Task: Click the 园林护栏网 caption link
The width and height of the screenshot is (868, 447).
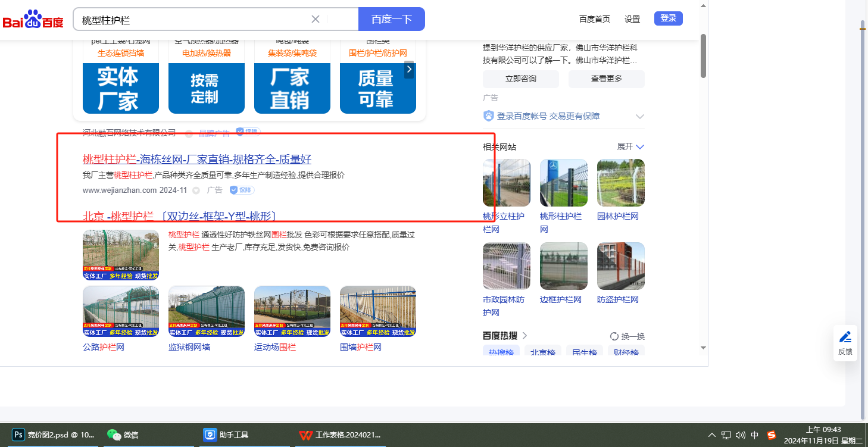Action: pyautogui.click(x=618, y=216)
